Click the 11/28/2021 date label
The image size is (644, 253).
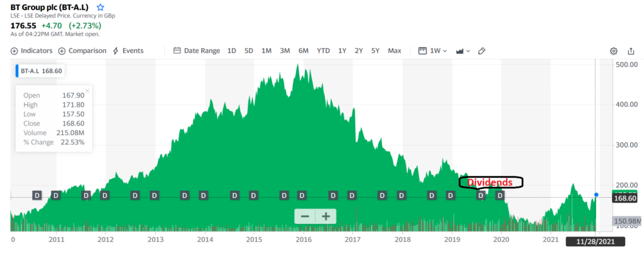[596, 242]
